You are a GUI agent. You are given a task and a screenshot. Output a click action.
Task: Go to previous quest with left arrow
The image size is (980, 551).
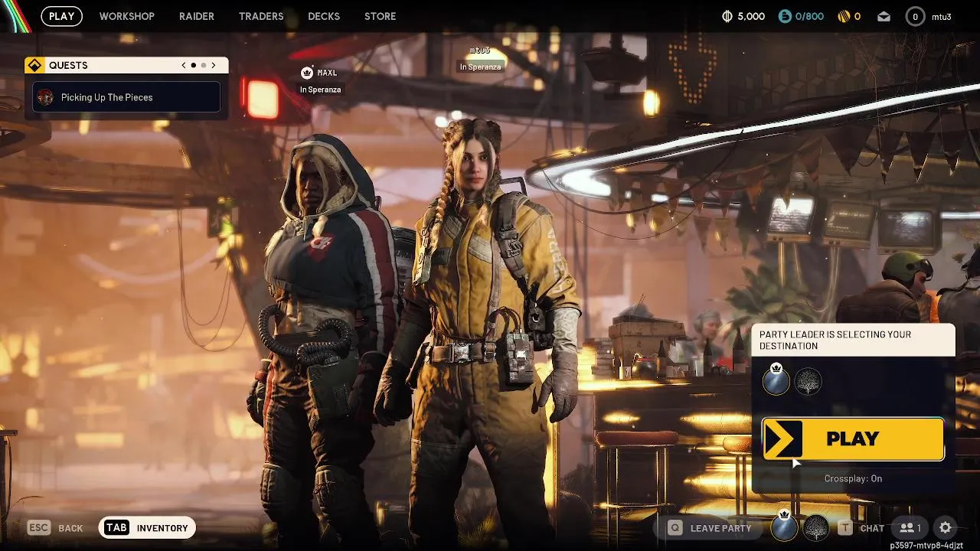184,66
